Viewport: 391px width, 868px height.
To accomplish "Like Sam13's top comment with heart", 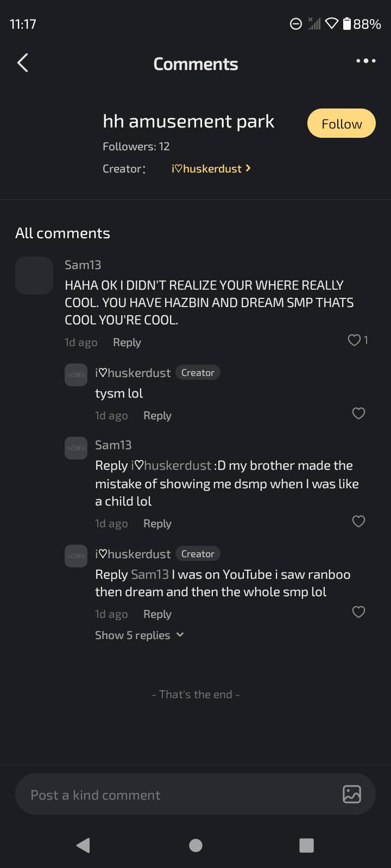I will [354, 340].
